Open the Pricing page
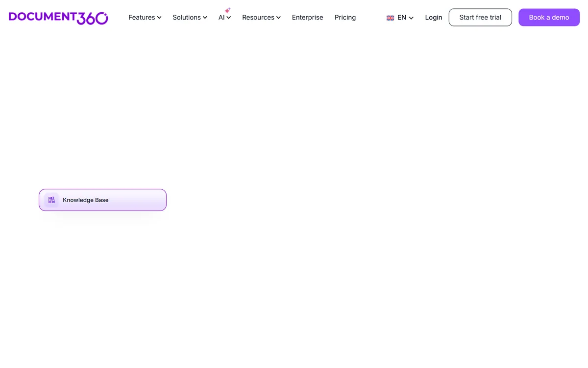This screenshot has height=368, width=588. [345, 17]
